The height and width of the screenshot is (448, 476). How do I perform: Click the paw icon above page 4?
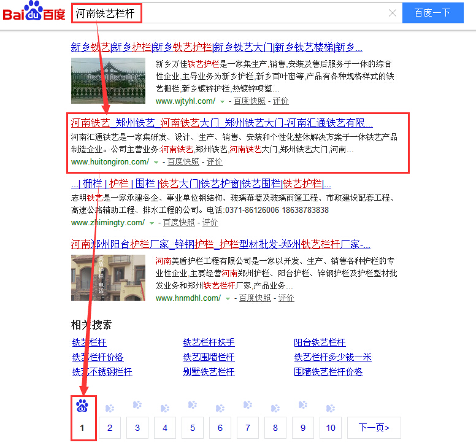click(x=165, y=409)
